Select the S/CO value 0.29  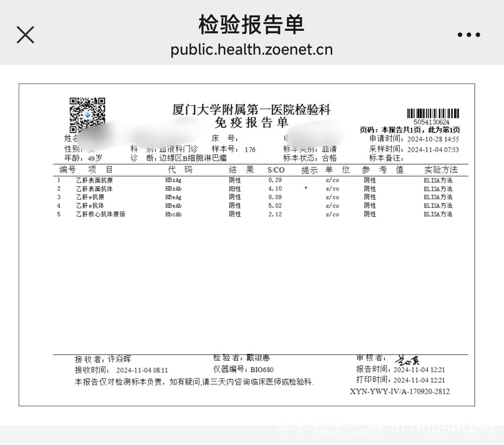pos(275,180)
